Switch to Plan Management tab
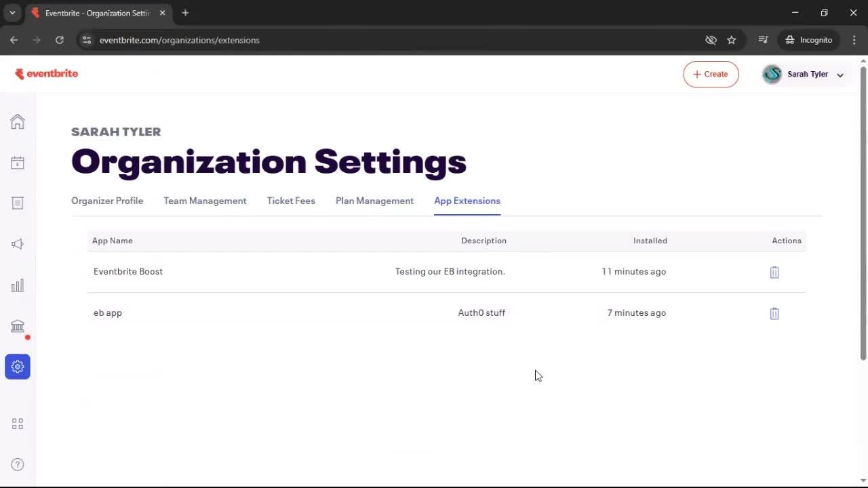The height and width of the screenshot is (488, 868). [x=374, y=201]
